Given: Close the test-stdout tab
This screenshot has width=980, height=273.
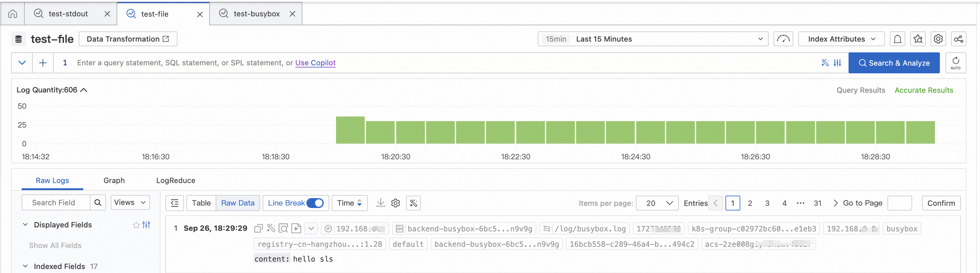Looking at the screenshot, I should tap(107, 14).
